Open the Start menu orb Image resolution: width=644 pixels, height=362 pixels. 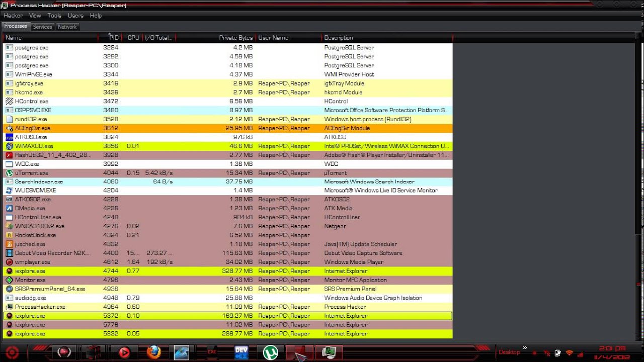pos(13,352)
